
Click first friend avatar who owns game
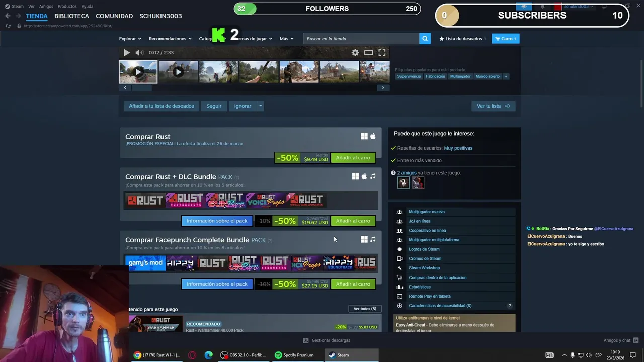click(403, 183)
